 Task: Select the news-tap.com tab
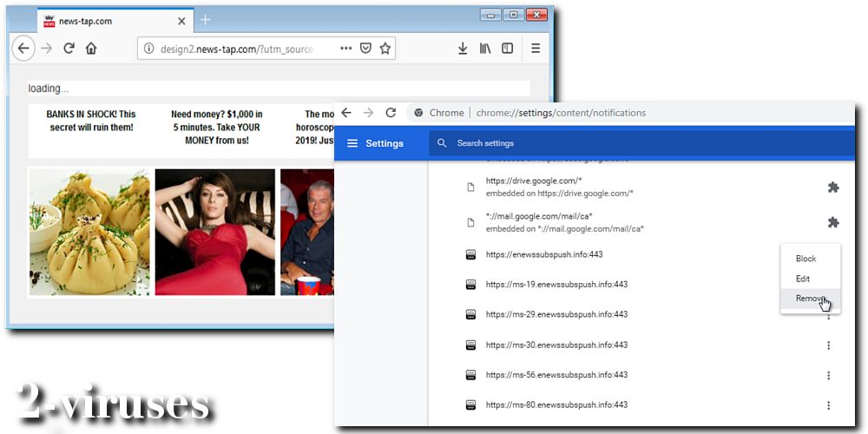(x=115, y=21)
